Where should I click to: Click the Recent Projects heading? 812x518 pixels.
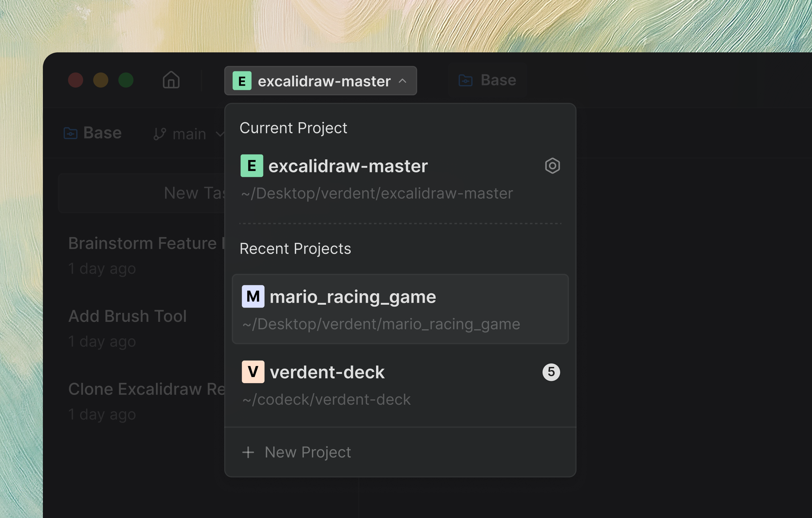295,249
